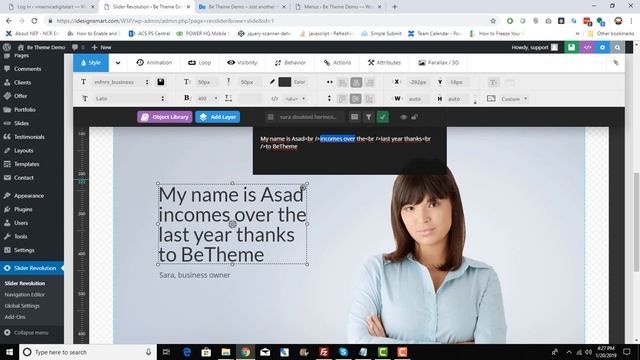Open the Style tab
The width and height of the screenshot is (640, 360).
91,63
